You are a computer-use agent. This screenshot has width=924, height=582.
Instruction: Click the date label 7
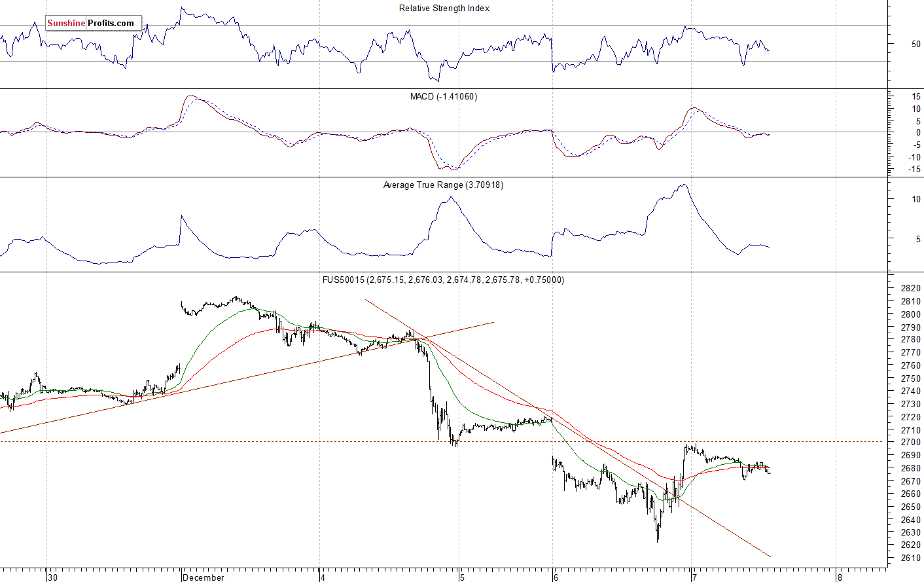click(x=694, y=577)
